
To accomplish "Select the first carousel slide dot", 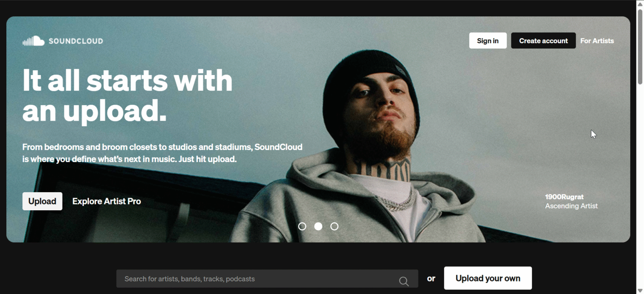I will coord(302,226).
